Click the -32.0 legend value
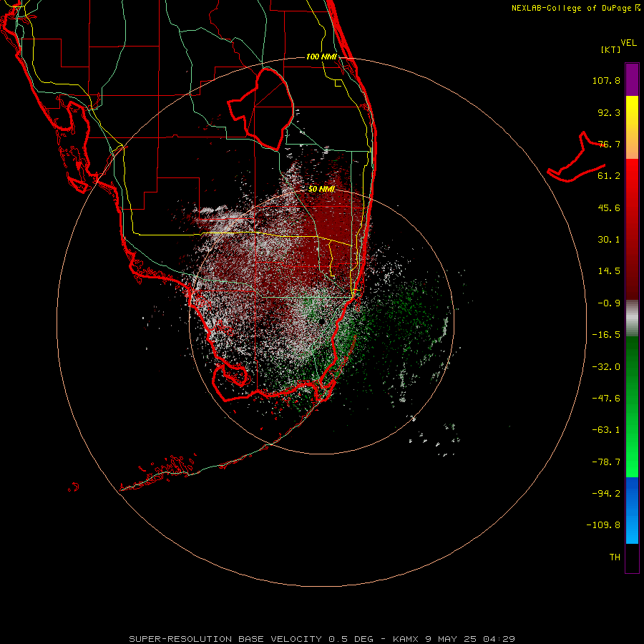 pos(606,367)
